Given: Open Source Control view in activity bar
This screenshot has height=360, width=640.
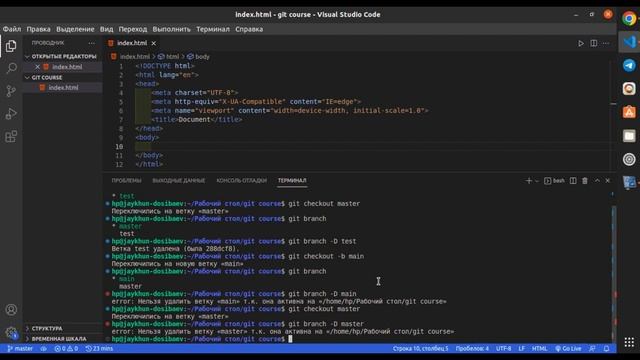Looking at the screenshot, I should click(x=11, y=91).
